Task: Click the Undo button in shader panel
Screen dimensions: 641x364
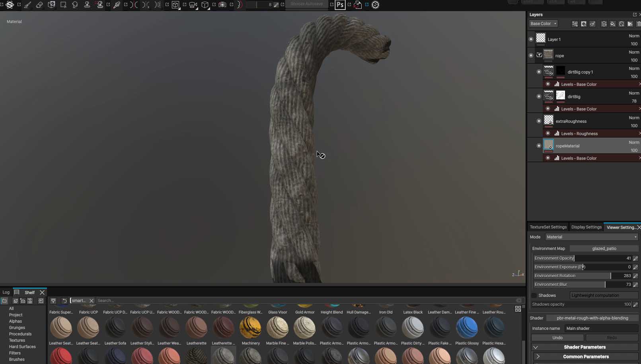Action: click(x=557, y=338)
